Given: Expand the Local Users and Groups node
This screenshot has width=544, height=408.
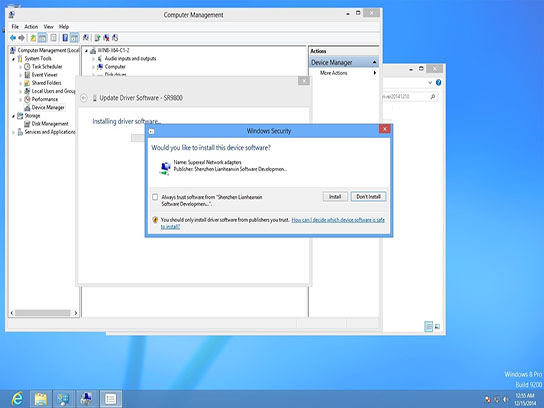Looking at the screenshot, I should coord(20,92).
